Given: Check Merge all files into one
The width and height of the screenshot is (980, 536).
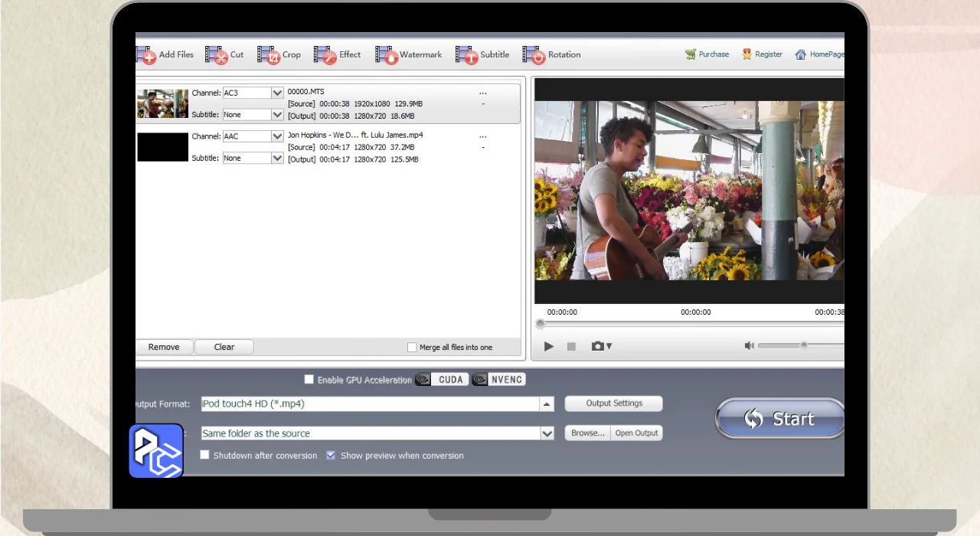Looking at the screenshot, I should click(x=413, y=347).
